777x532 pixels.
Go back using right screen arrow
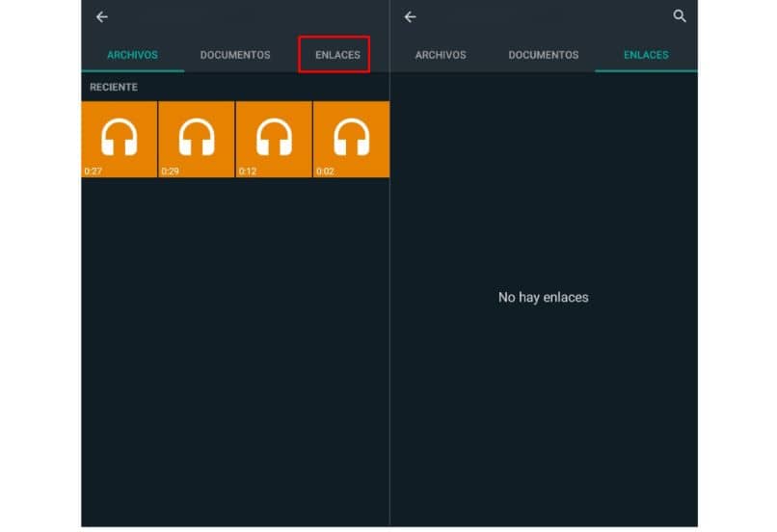411,17
